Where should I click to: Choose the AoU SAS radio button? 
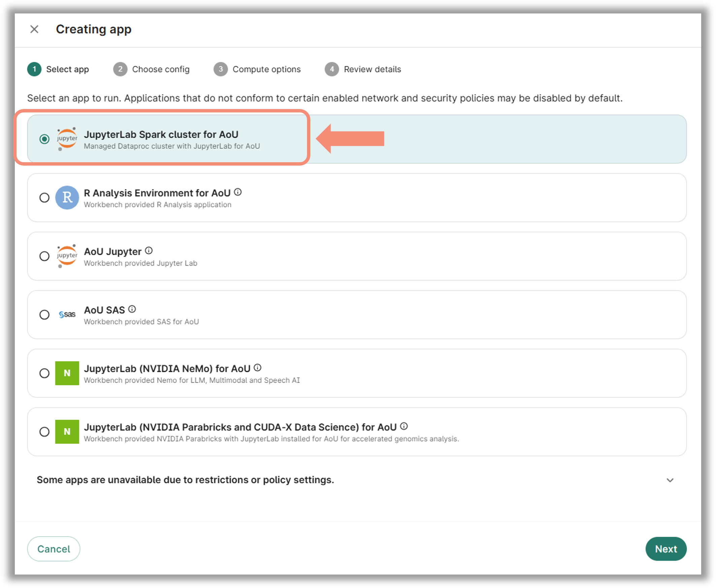pos(44,315)
